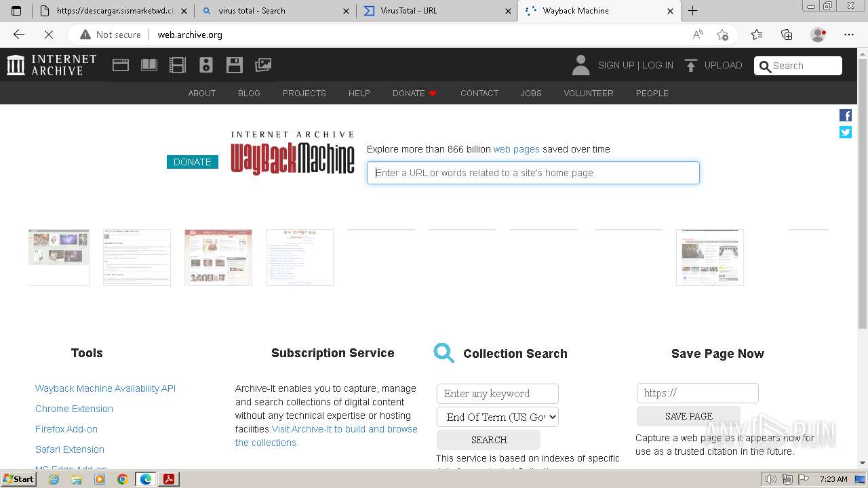Open Wayback Machine Availability API link
The image size is (868, 488).
coord(105,388)
